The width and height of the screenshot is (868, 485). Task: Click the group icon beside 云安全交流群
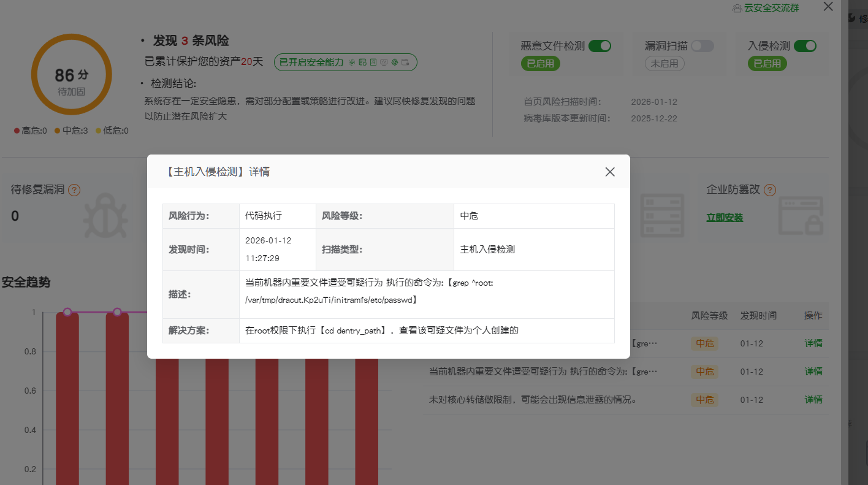click(x=736, y=9)
